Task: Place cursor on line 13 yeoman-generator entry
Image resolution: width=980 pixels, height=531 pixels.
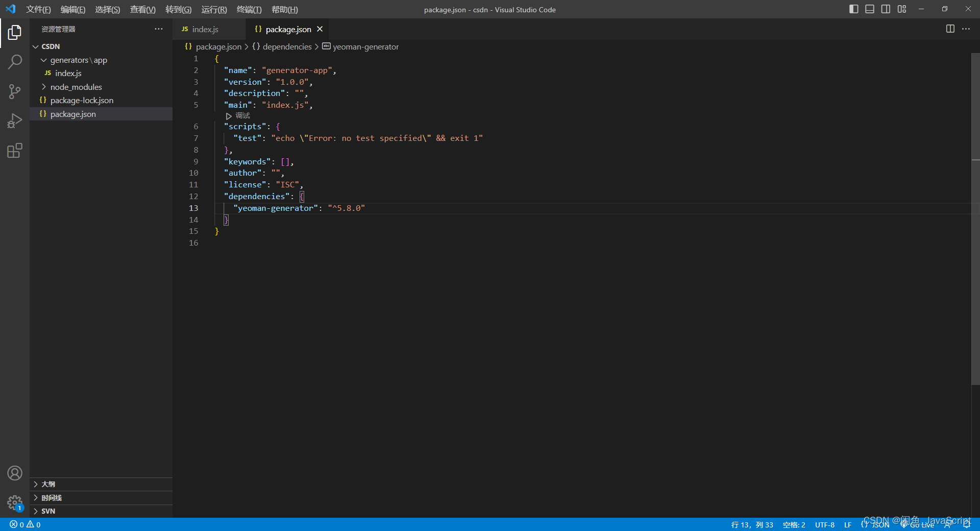Action: 299,208
